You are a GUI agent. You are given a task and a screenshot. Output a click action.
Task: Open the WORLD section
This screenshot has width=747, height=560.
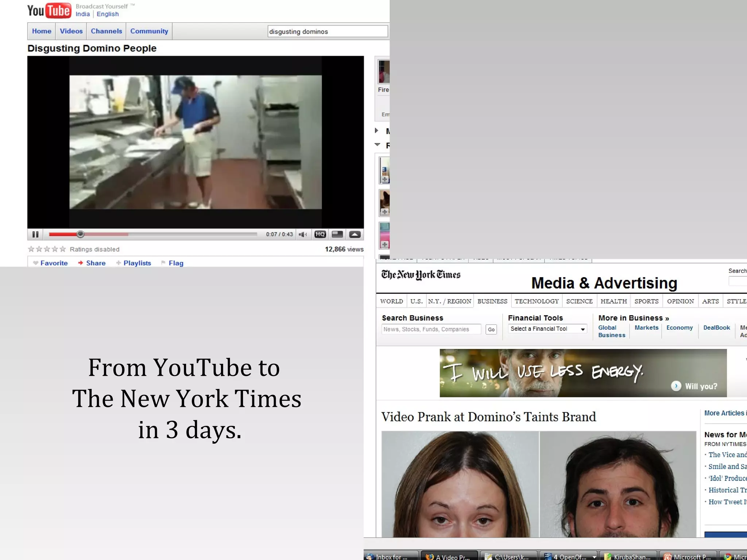tap(391, 301)
